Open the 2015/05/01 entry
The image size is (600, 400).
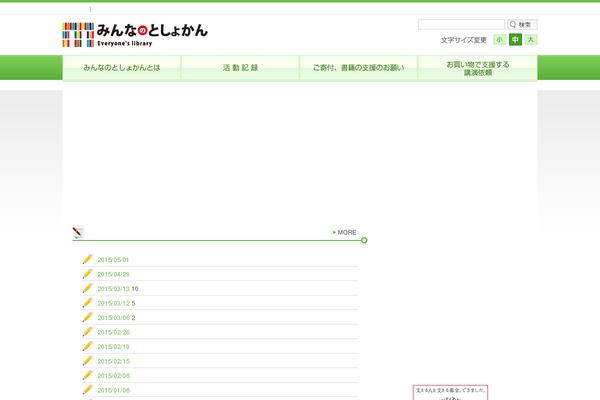tap(113, 260)
